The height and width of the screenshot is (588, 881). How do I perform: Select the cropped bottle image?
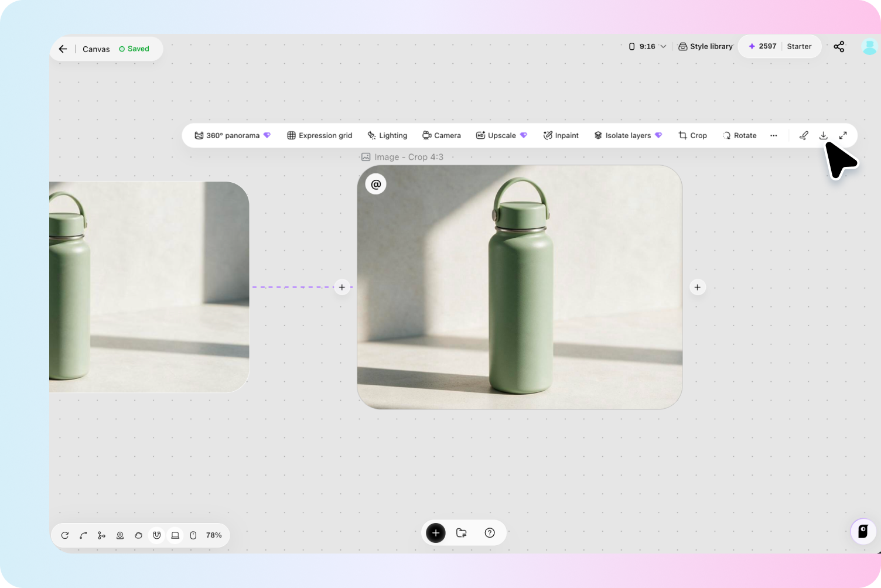(x=520, y=287)
